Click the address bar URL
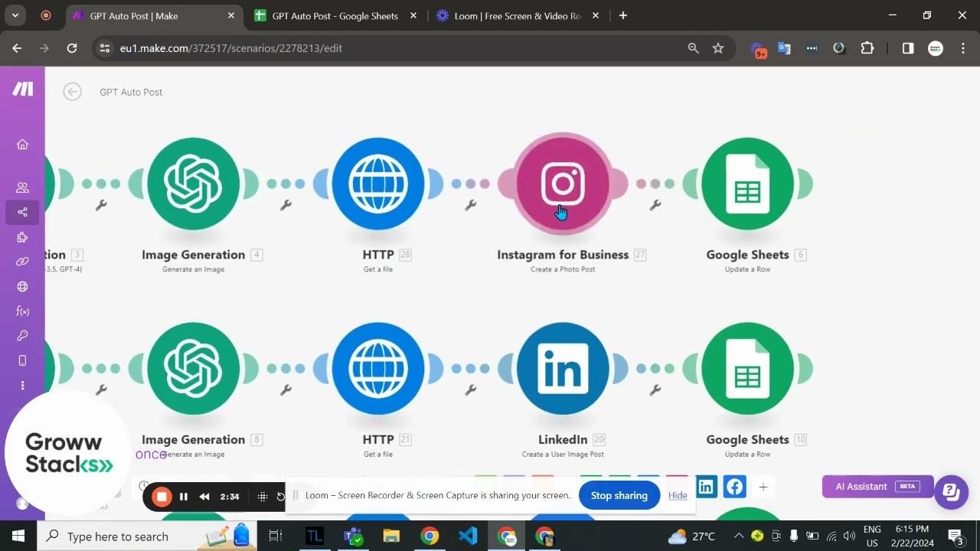 coord(231,48)
